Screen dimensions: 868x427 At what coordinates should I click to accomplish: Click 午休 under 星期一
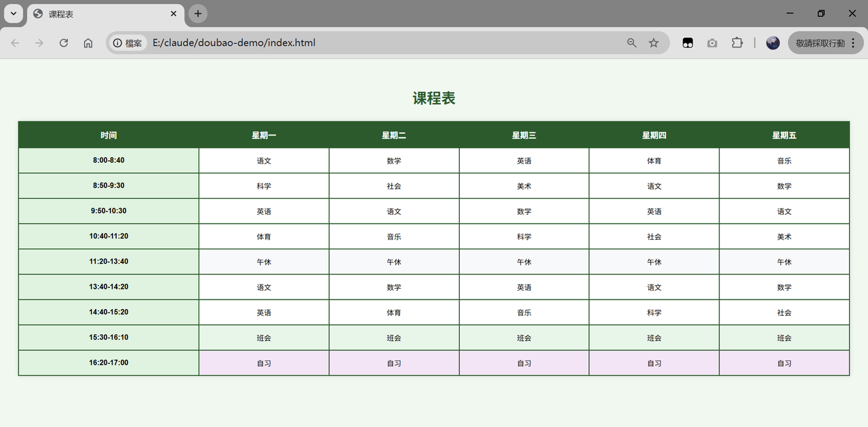pos(264,262)
